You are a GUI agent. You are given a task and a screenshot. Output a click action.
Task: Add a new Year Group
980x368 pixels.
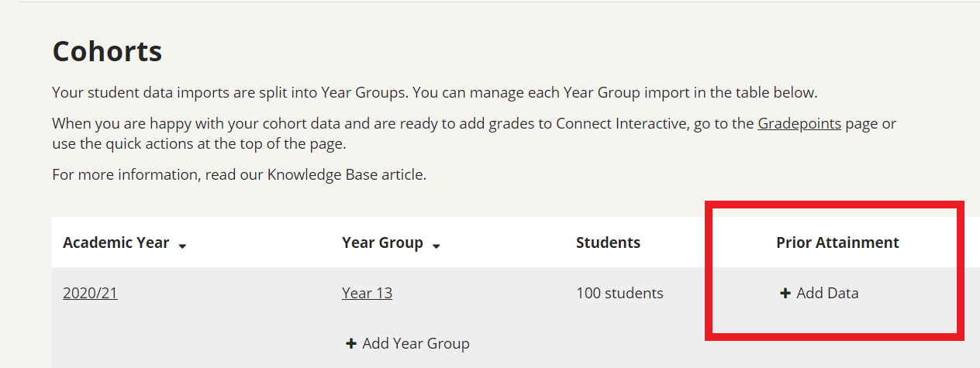408,343
